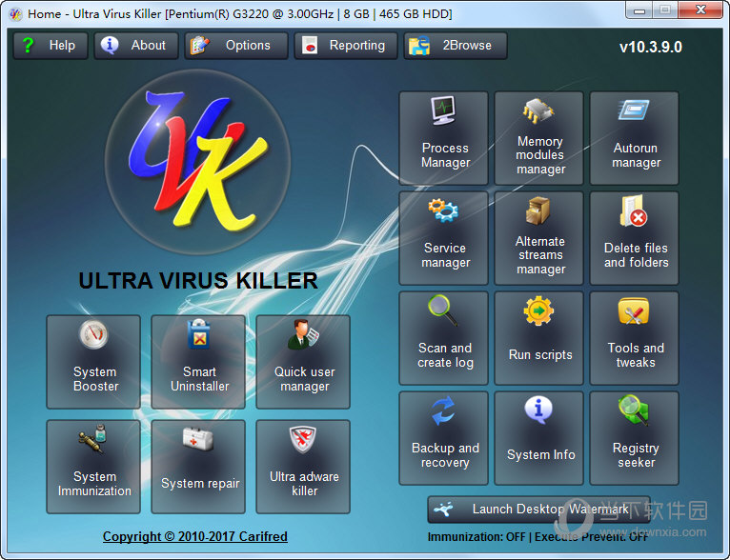The height and width of the screenshot is (560, 730).
Task: Minimize the Ultra Virus Killer window
Action: click(x=639, y=10)
